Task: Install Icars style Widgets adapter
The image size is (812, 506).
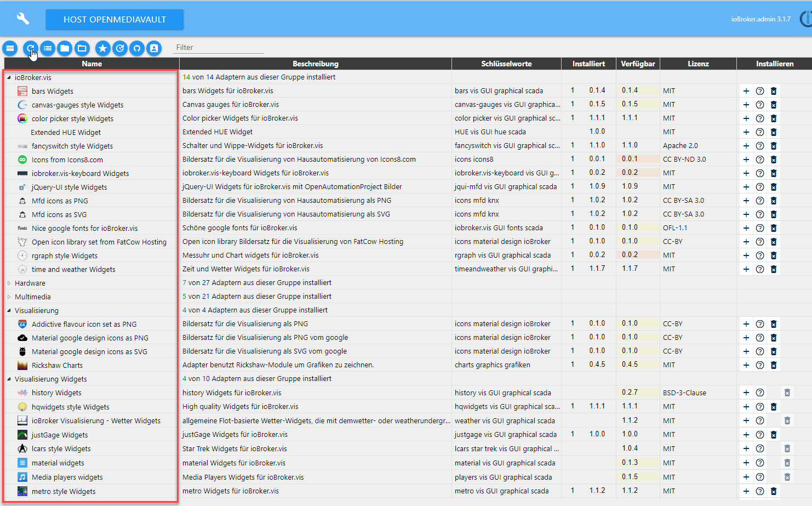Action: point(746,448)
